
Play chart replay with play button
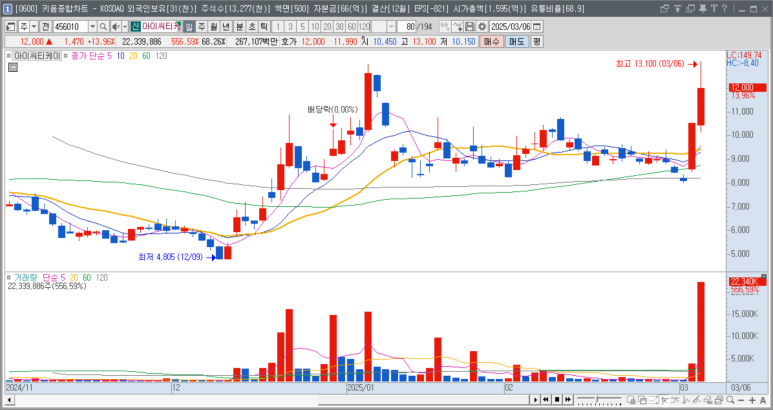pos(535,400)
